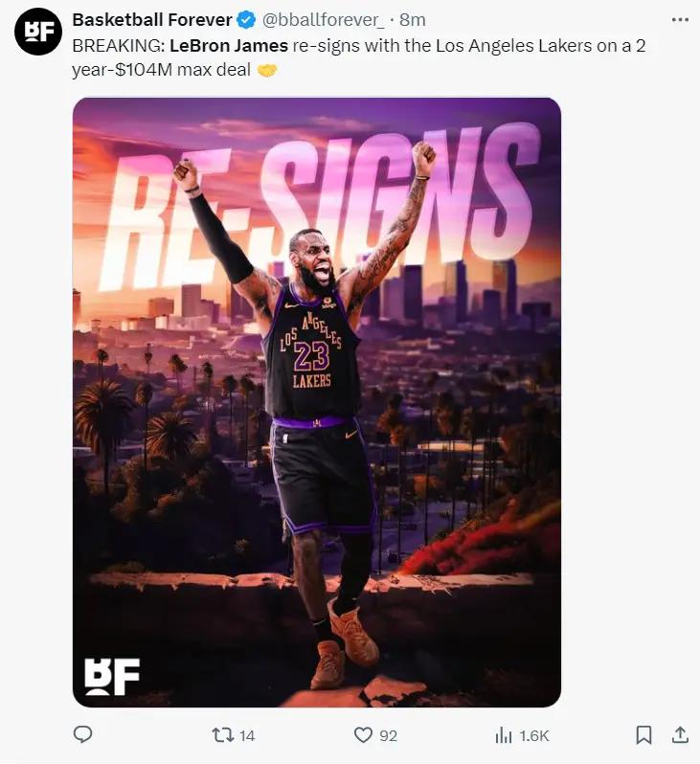This screenshot has width=700, height=764.
Task: View analytics via bar chart icon
Action: [x=503, y=734]
